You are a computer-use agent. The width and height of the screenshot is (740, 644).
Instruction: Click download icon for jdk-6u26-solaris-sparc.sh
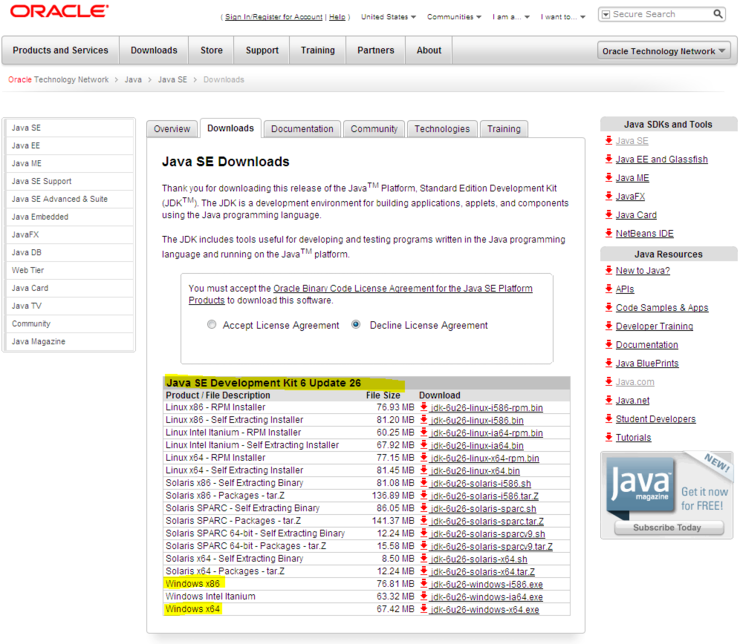(x=424, y=508)
